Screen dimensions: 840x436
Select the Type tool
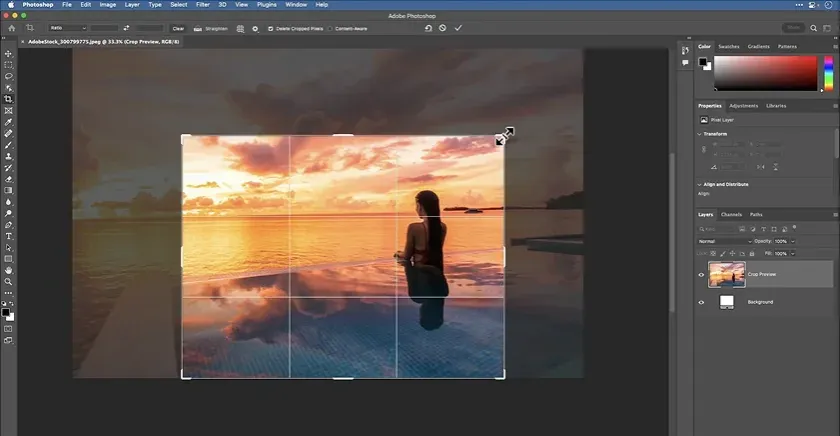point(9,235)
